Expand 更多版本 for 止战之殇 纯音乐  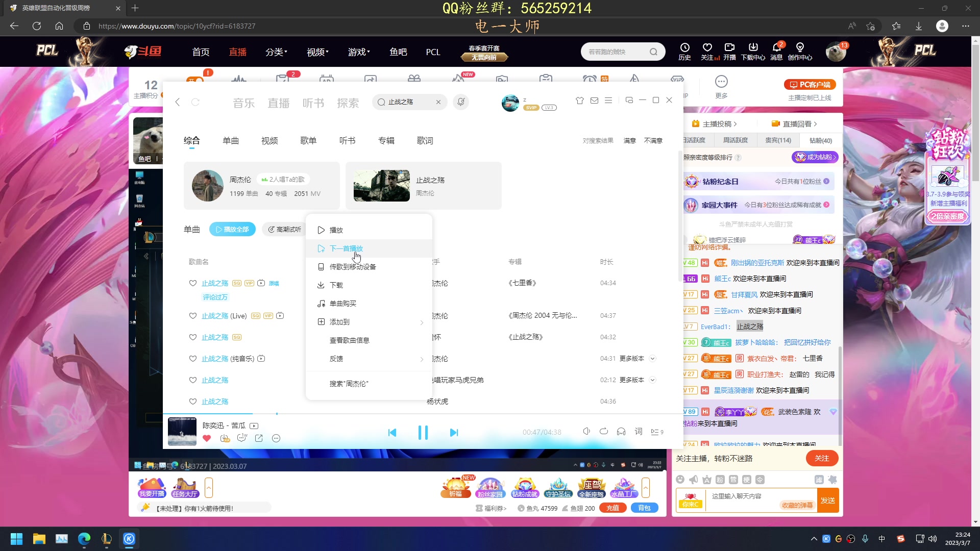pos(632,358)
